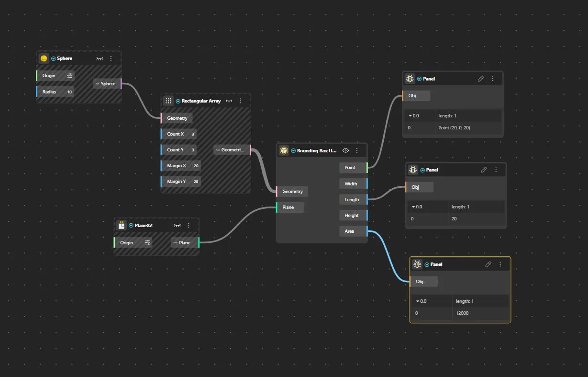
Task: Click status circle on the Point panel
Action: (x=420, y=79)
